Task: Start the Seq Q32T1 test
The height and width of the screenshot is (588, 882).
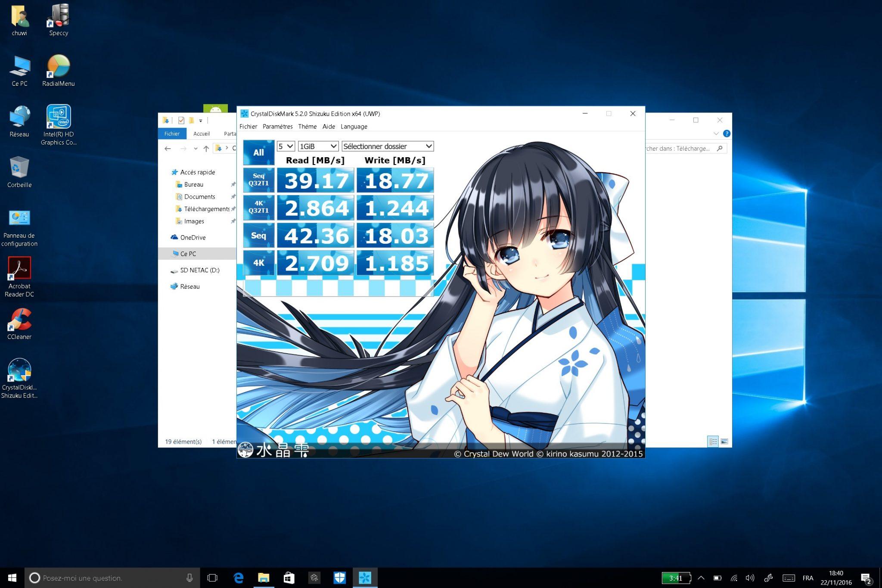Action: (x=258, y=180)
